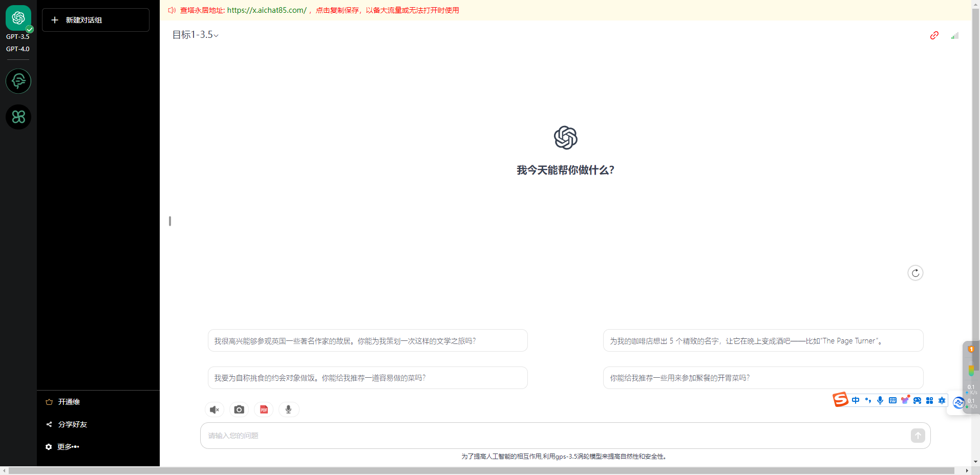This screenshot has width=980, height=475.
Task: Expand the 目标1-3.5 model dropdown
Action: (x=196, y=35)
